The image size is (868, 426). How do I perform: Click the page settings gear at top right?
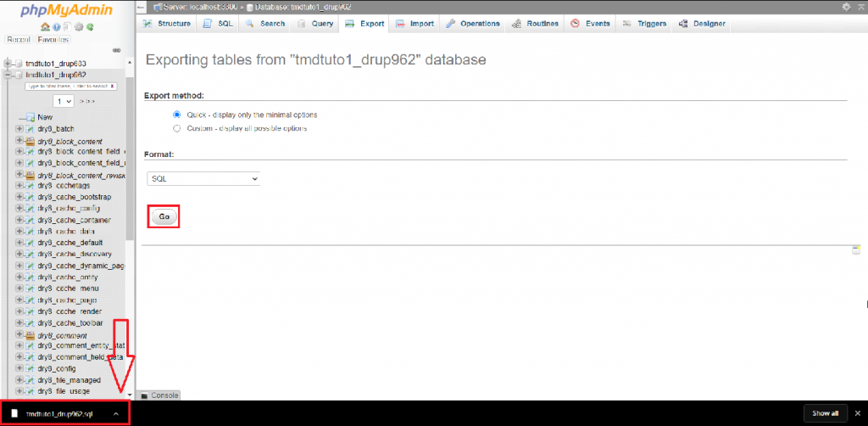(x=846, y=7)
